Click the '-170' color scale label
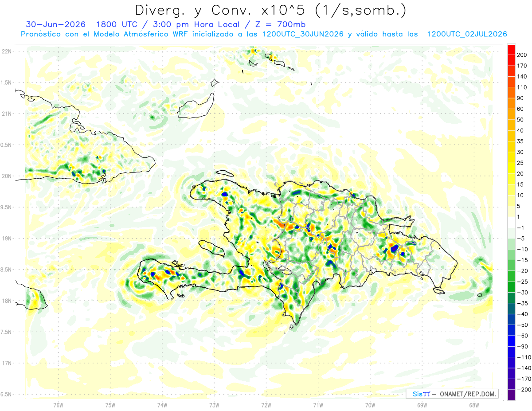This screenshot has width=532, height=411. click(x=523, y=379)
